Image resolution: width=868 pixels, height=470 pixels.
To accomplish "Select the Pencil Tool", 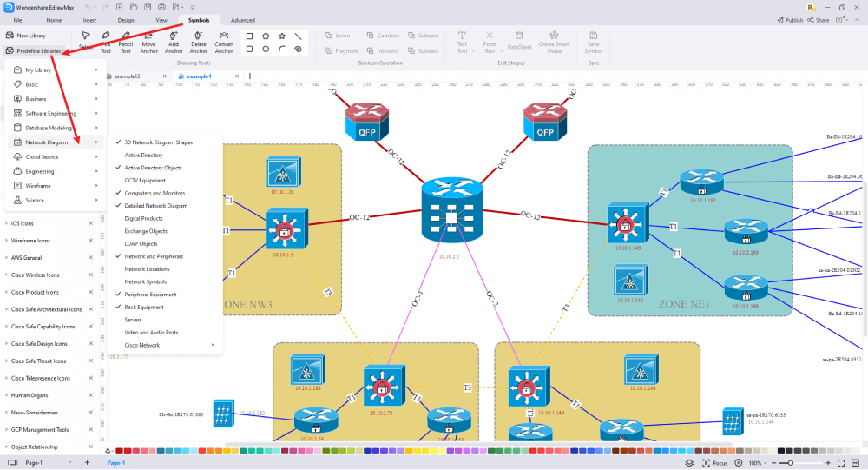I will [x=126, y=42].
